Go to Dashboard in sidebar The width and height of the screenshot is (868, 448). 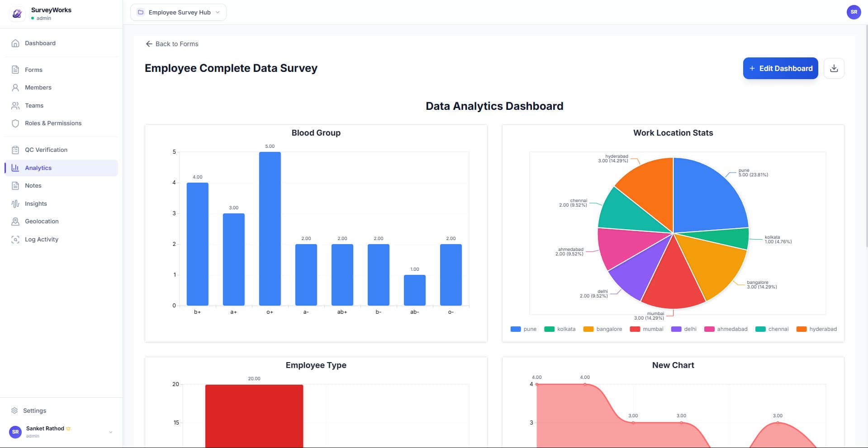pyautogui.click(x=61, y=43)
